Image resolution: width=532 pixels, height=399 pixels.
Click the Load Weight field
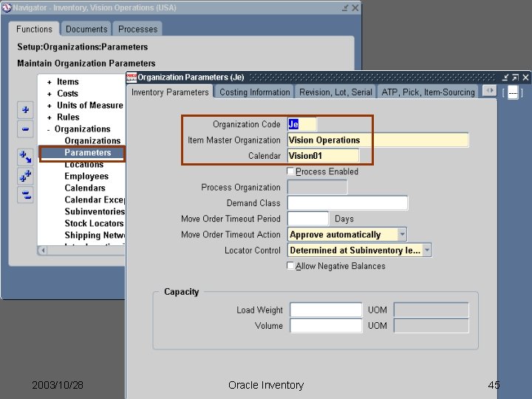click(326, 310)
